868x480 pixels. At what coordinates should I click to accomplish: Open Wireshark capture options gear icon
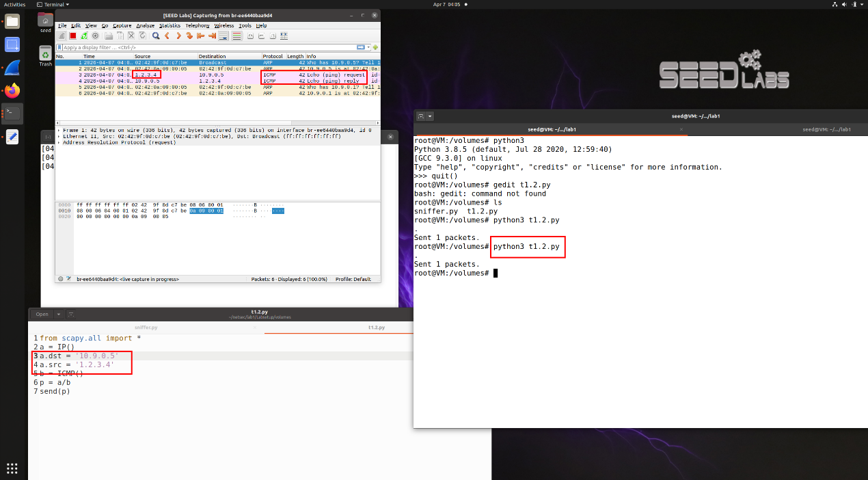click(x=95, y=36)
